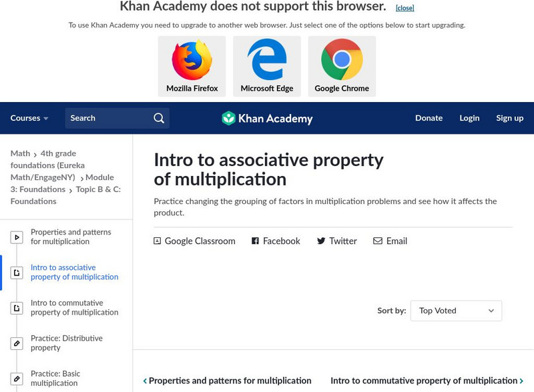Image resolution: width=534 pixels, height=392 pixels.
Task: Click the Donate link in header
Action: click(x=429, y=118)
